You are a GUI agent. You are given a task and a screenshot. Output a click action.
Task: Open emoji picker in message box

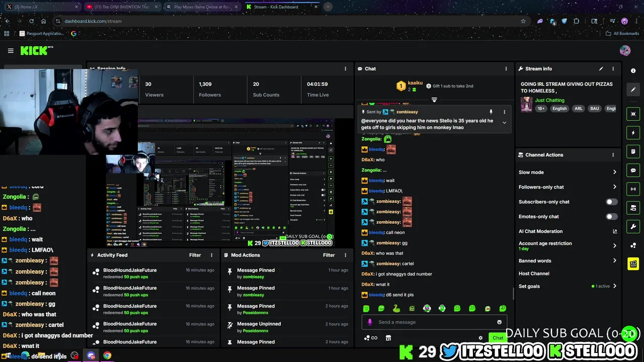coord(499,322)
